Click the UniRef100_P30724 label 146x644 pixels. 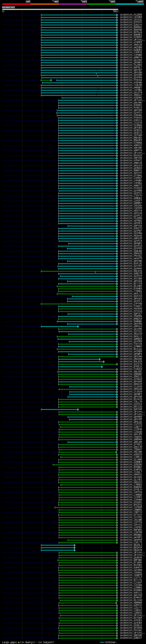tap(131, 344)
